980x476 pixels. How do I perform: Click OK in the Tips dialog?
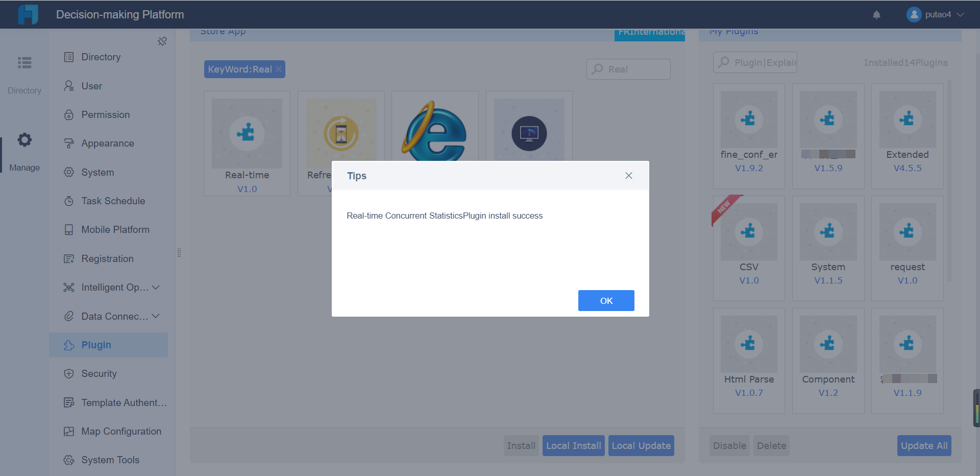click(606, 300)
